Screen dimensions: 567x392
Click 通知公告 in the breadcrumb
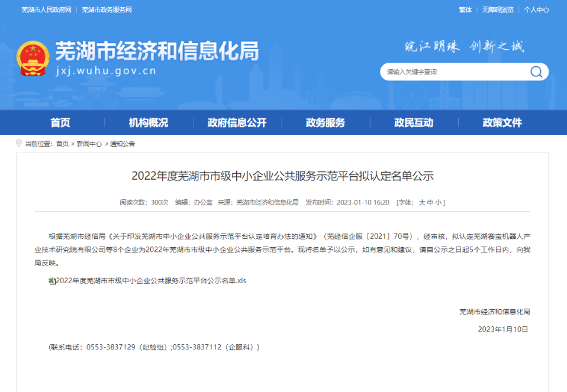click(123, 144)
